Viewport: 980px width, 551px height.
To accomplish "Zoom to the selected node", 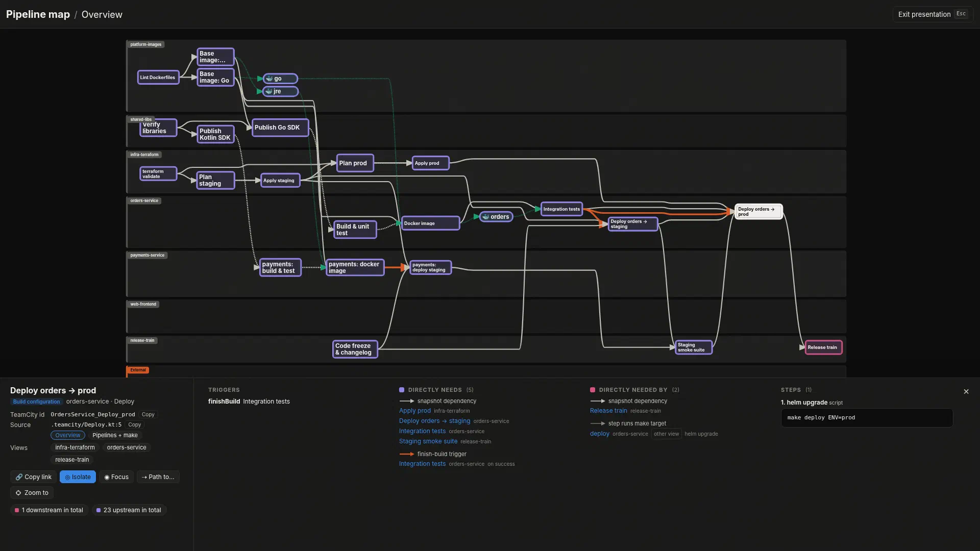I will coord(32,493).
